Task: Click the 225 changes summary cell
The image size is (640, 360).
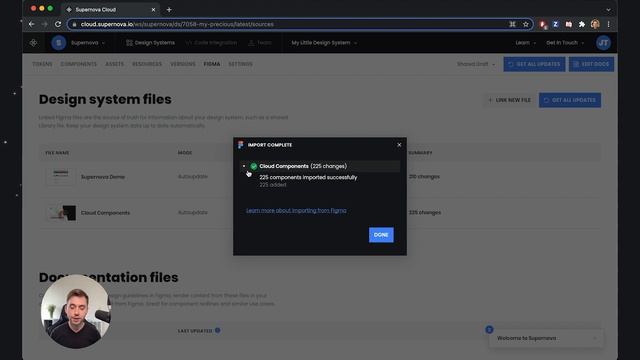Action: 425,213
